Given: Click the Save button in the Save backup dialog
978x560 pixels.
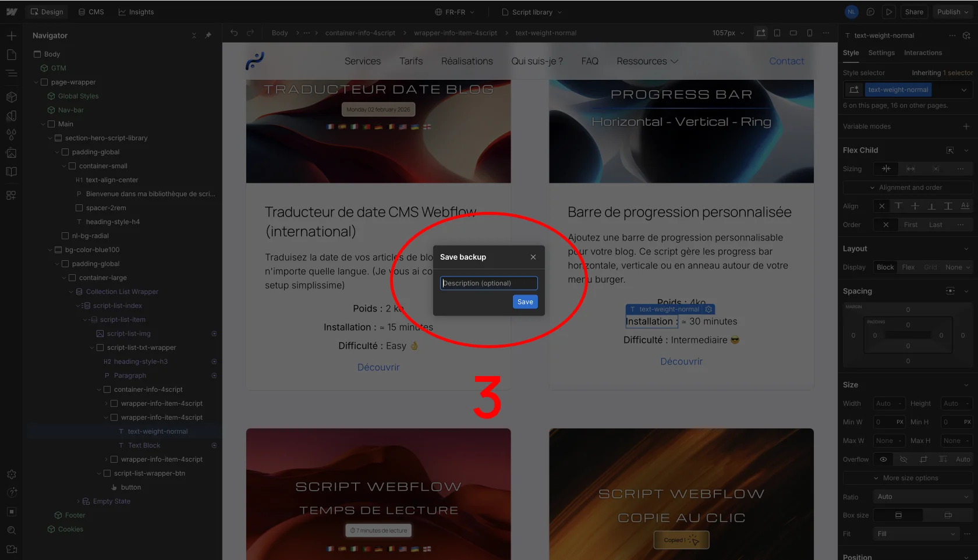Looking at the screenshot, I should click(525, 302).
